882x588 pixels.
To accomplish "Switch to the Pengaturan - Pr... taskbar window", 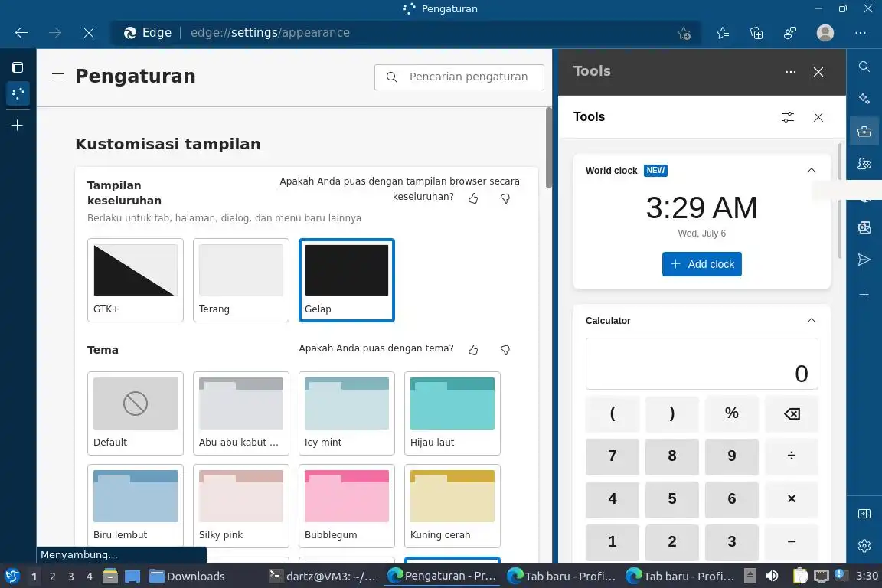I will (x=442, y=577).
